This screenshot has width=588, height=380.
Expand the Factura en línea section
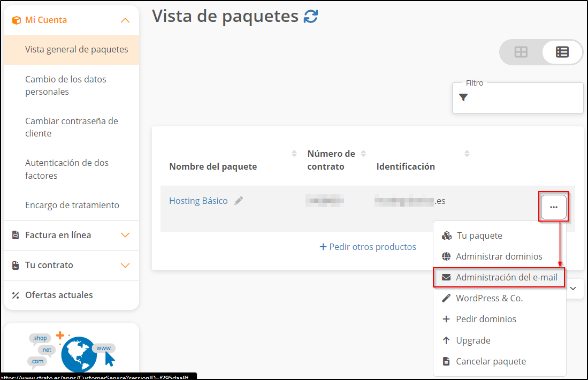point(125,235)
